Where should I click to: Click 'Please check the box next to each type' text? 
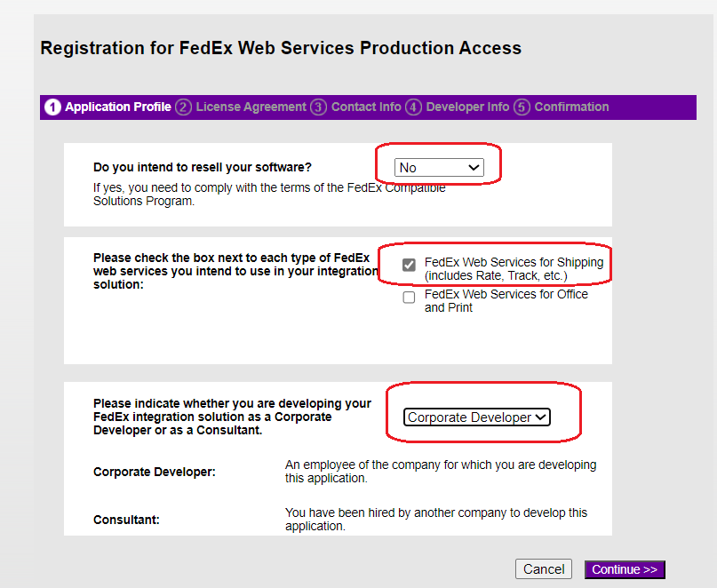(235, 271)
